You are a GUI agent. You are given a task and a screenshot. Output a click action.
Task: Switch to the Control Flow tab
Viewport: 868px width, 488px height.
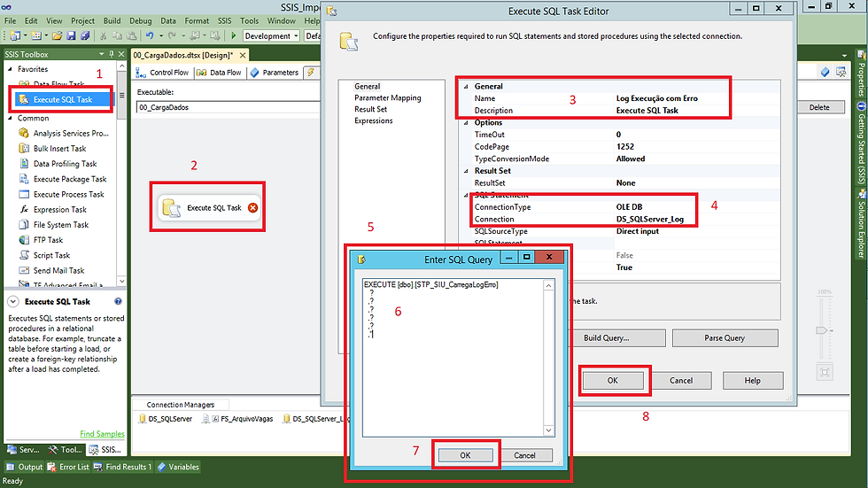click(163, 73)
